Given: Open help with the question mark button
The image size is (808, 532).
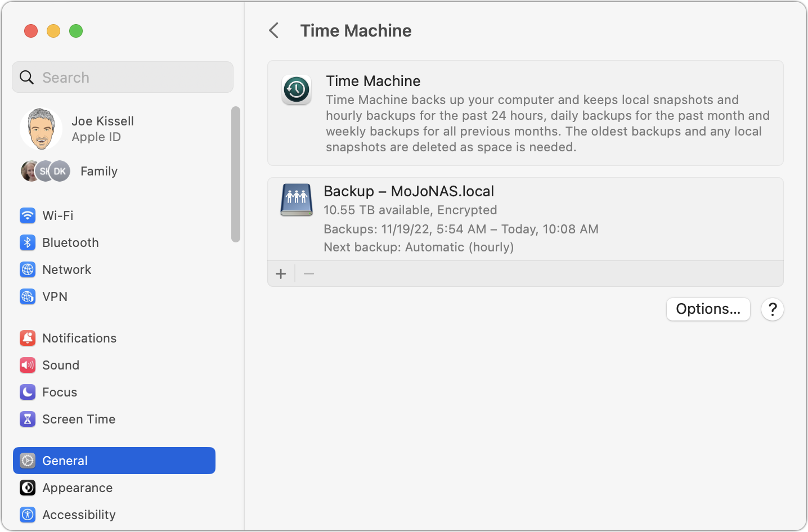Looking at the screenshot, I should [x=773, y=309].
